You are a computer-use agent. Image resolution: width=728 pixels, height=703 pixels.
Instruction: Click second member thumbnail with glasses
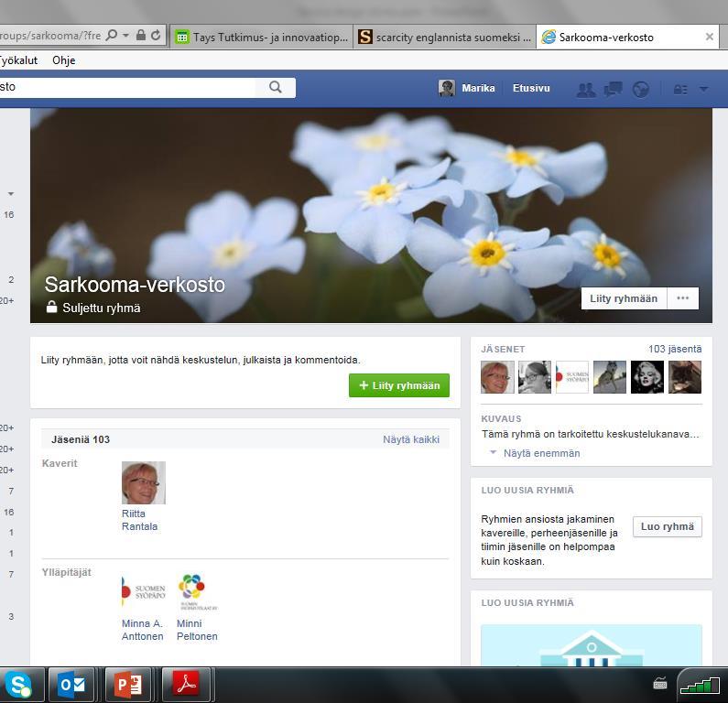coord(535,377)
